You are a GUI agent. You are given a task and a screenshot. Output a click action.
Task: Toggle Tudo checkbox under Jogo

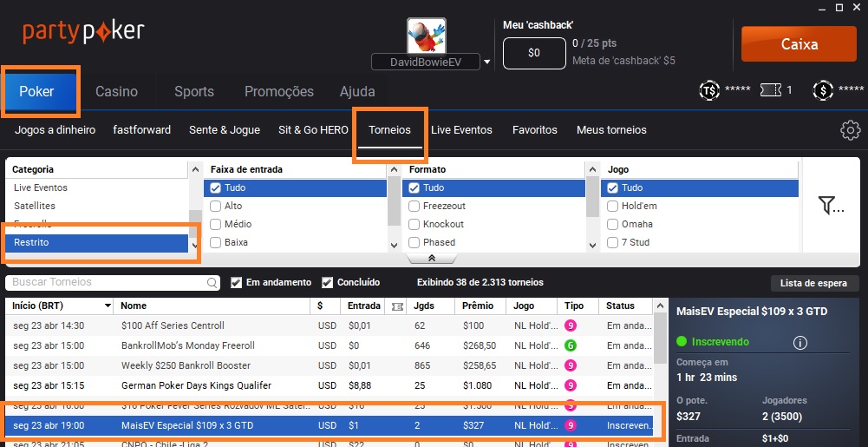tap(612, 187)
